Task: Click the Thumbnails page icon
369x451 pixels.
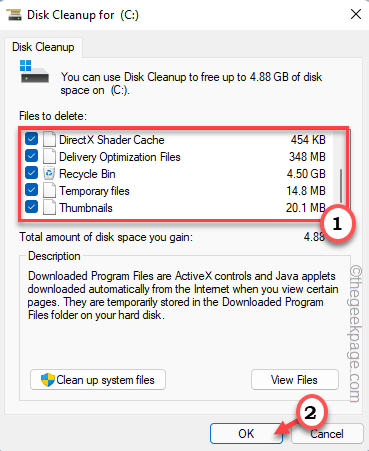Action: point(49,208)
